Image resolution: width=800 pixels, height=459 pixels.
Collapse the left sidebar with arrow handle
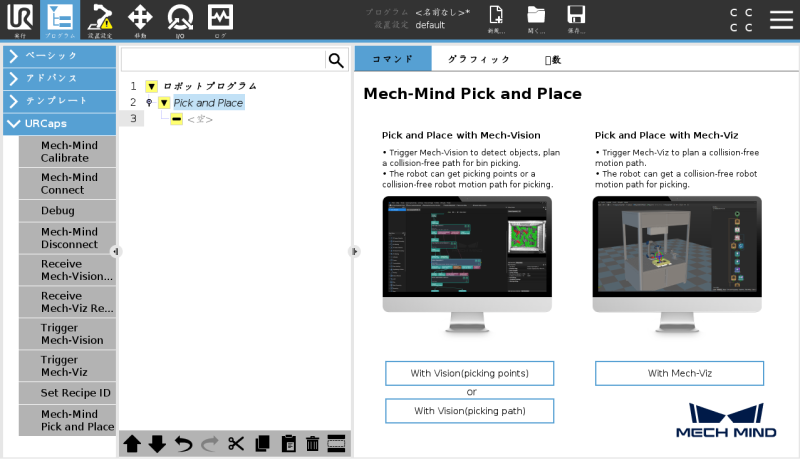pyautogui.click(x=116, y=251)
